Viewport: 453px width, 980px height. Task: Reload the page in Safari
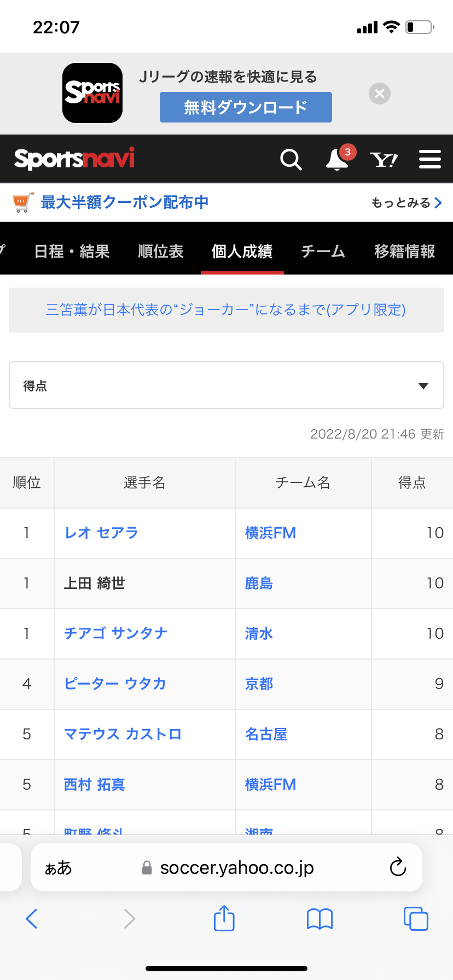(x=398, y=867)
